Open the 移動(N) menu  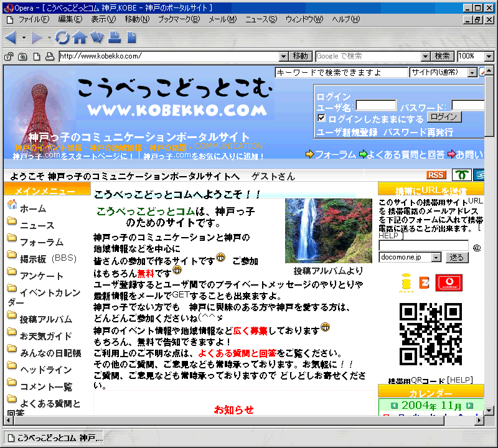point(137,19)
